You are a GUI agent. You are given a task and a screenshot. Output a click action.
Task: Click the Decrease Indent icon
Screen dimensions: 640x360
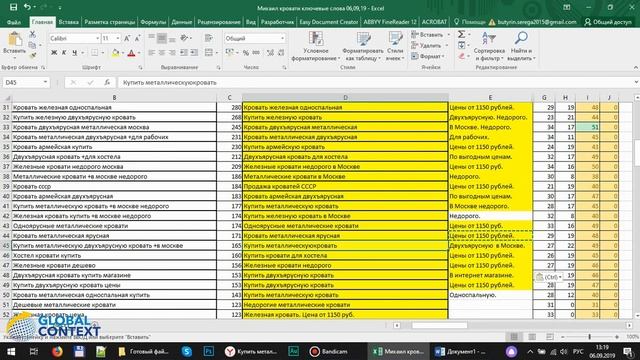click(184, 53)
